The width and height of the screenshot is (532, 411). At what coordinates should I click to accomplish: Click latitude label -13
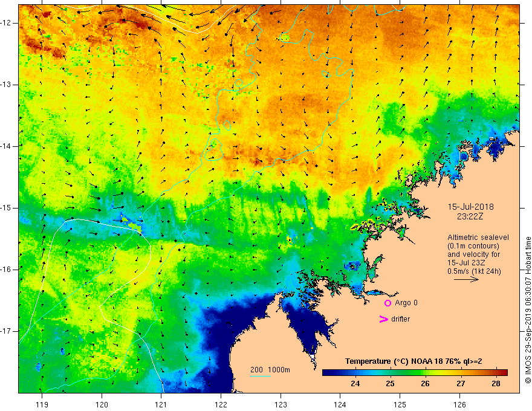6,85
